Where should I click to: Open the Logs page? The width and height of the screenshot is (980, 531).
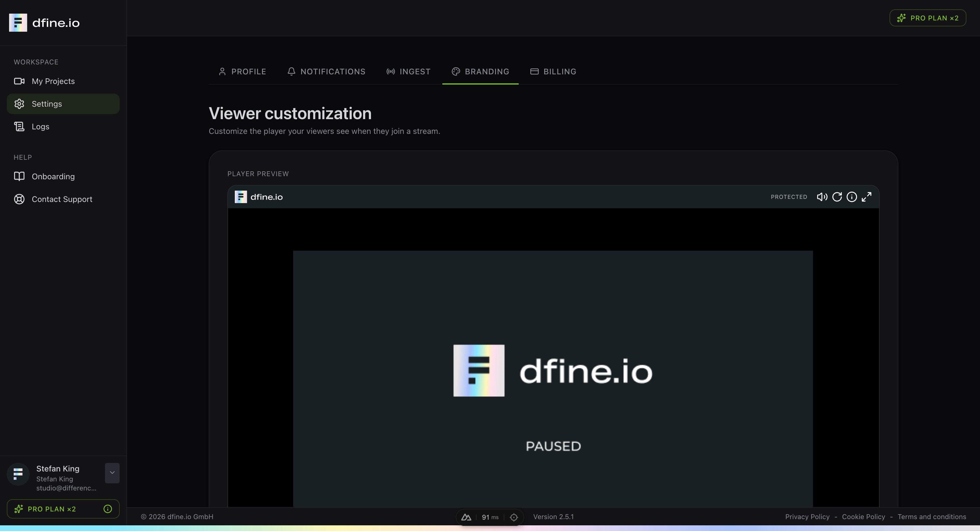click(63, 127)
